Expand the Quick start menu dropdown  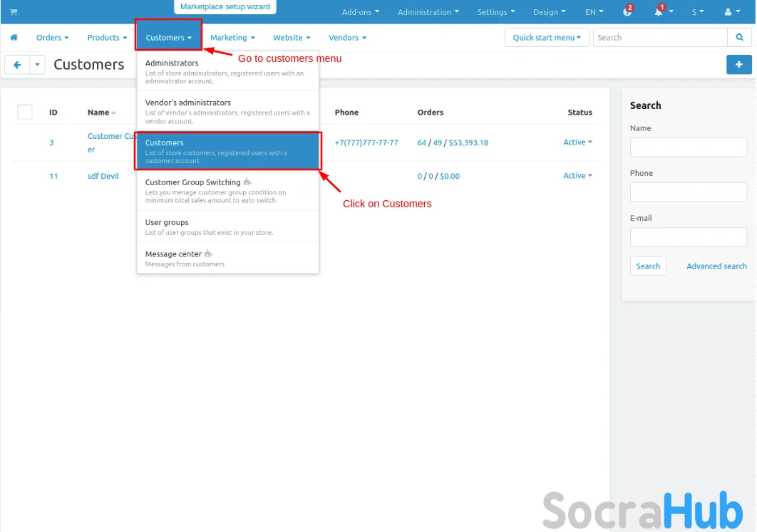(546, 38)
